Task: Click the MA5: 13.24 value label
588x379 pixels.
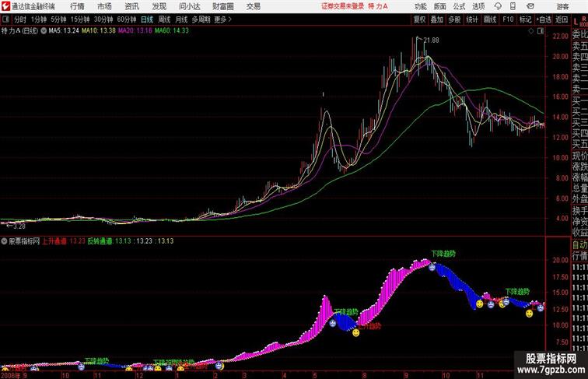Action: pos(64,31)
